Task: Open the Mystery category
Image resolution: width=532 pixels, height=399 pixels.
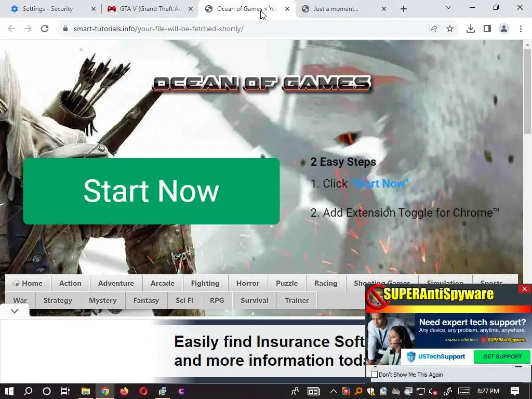Action: click(x=103, y=301)
